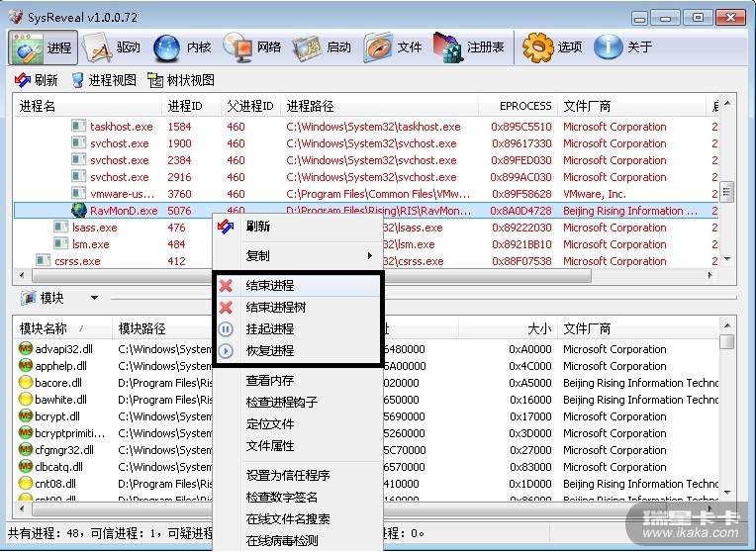Choose 文件属性 in the context menu
The height and width of the screenshot is (552, 756).
pos(296,446)
